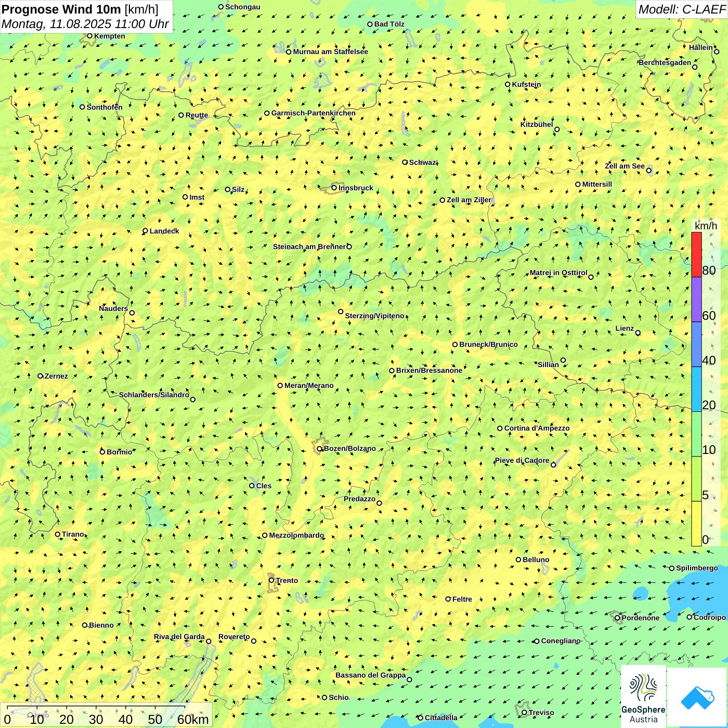
Task: Click the Cortina d'Ampezzo label
Action: [537, 428]
